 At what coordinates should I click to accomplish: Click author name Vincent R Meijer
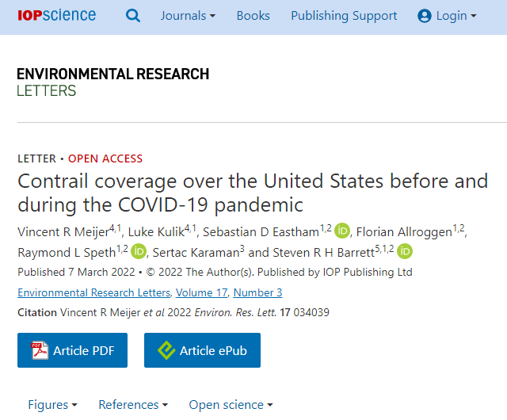point(63,232)
